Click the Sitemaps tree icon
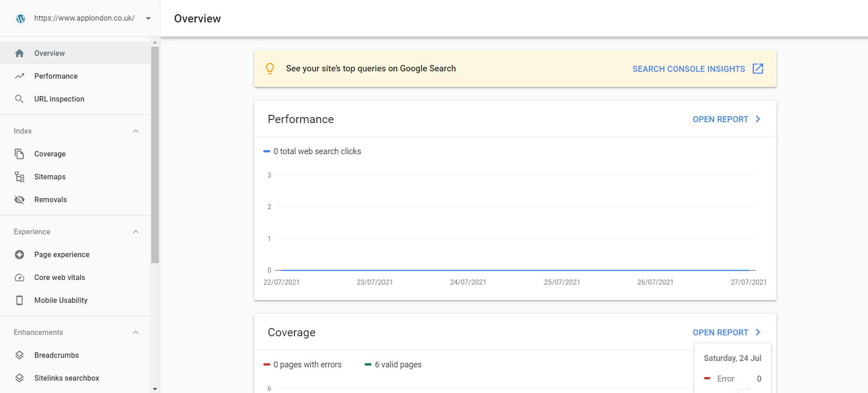This screenshot has width=868, height=393. coord(19,177)
